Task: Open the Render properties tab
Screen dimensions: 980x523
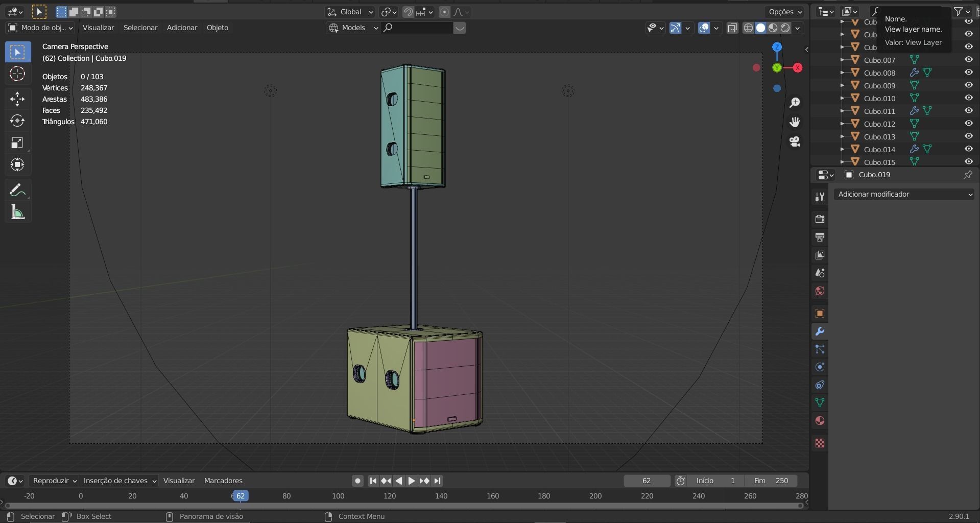Action: 820,219
